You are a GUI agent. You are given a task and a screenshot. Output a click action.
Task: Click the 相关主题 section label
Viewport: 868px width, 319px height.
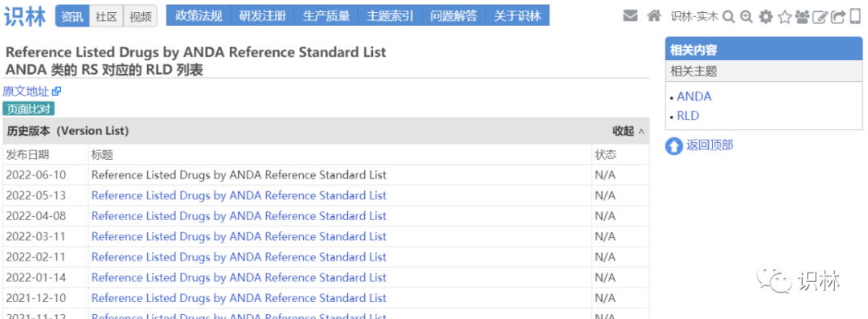click(694, 71)
